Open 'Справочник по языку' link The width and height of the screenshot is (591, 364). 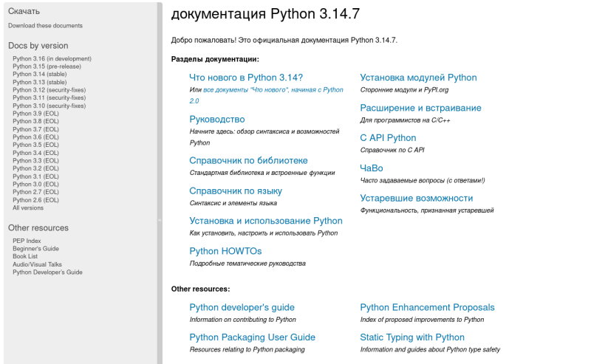coord(236,191)
